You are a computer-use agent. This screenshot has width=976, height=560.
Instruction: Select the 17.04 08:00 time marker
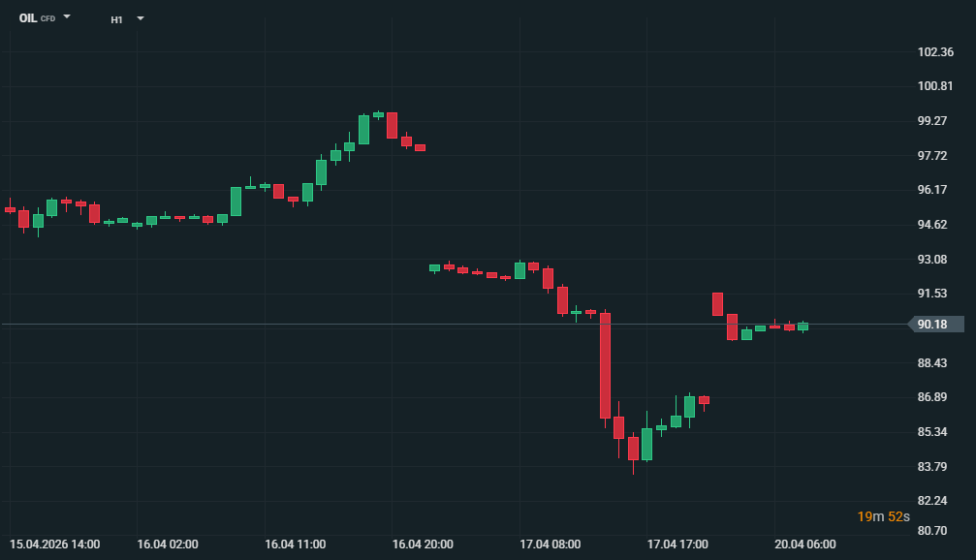click(550, 544)
